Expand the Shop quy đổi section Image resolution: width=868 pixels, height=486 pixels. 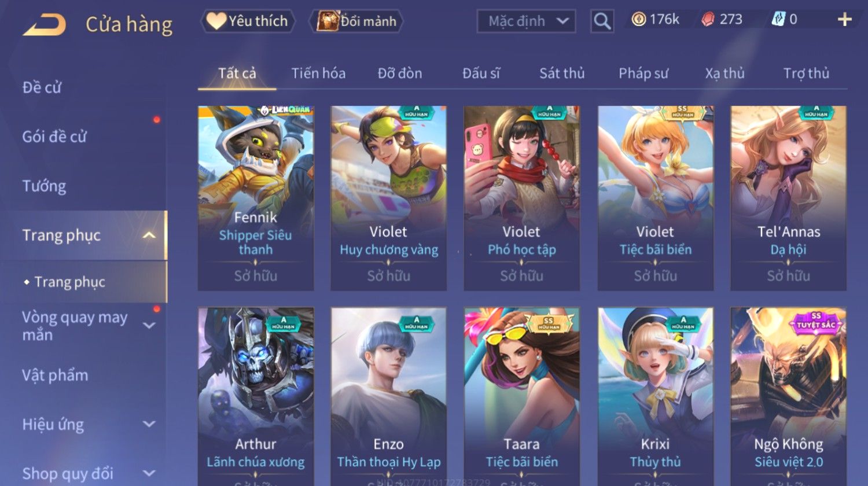click(149, 473)
